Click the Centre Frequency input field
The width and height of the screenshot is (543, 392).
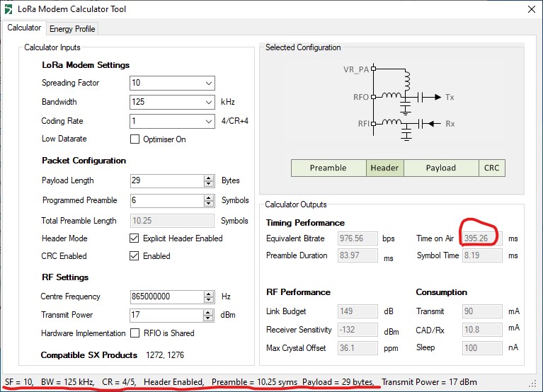[x=167, y=296]
